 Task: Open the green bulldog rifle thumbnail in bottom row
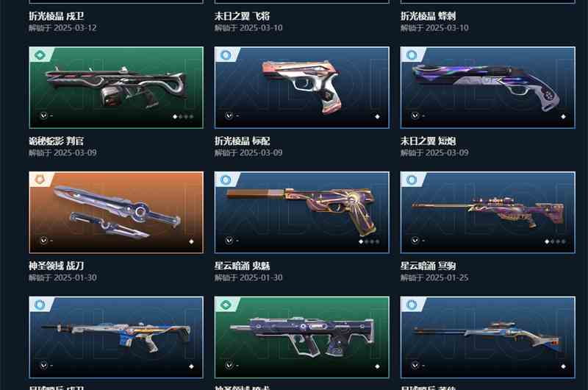pos(302,338)
